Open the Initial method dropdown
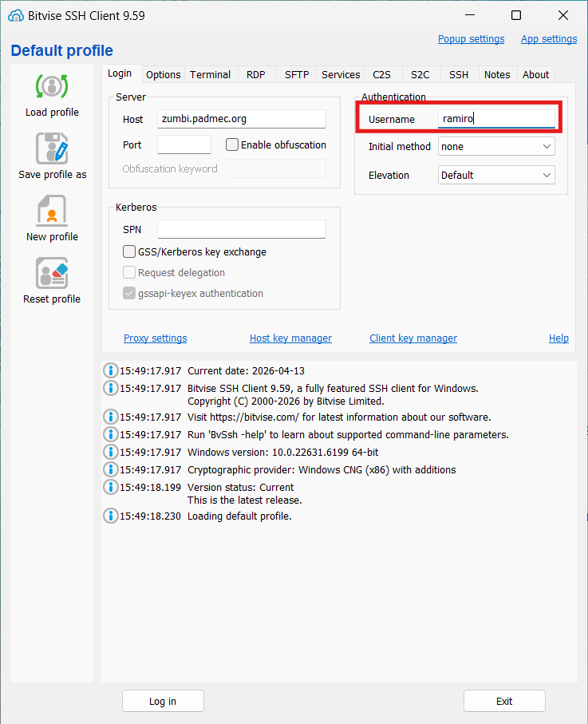The height and width of the screenshot is (724, 588). [x=496, y=146]
